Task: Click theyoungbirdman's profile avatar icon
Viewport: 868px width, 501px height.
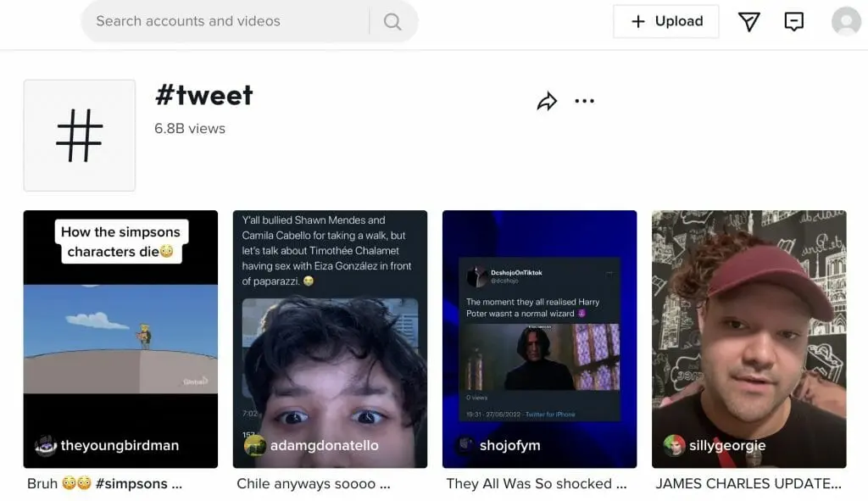Action: pyautogui.click(x=45, y=444)
